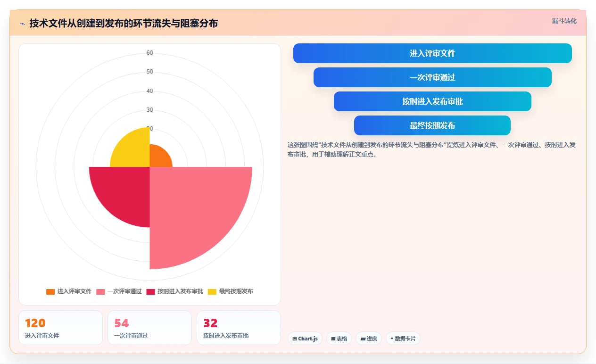Click the 数据卡片 tag chip
This screenshot has width=596, height=364.
(403, 339)
